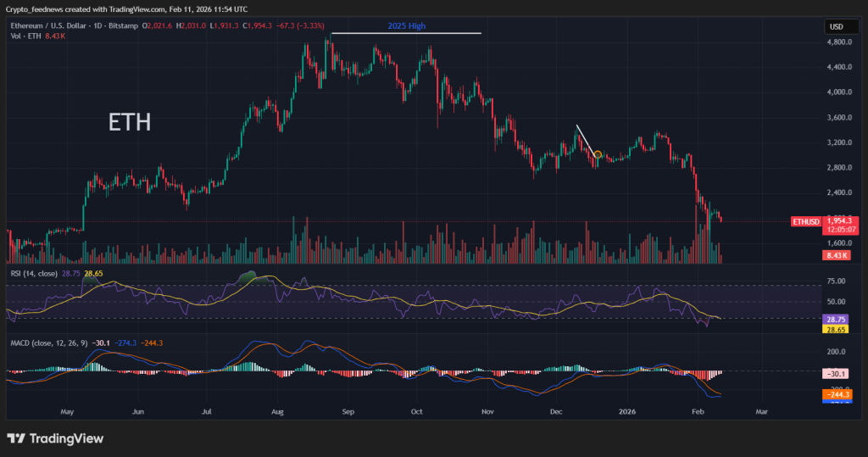Click the Oct label on time axis
Screen dimensions: 868x457
pos(417,412)
